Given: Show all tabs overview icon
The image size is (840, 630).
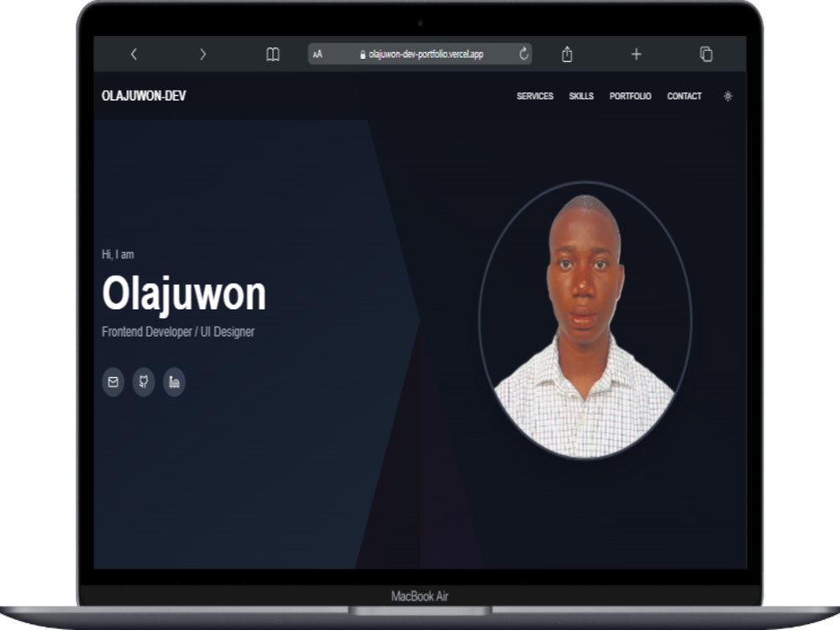Looking at the screenshot, I should 706,54.
